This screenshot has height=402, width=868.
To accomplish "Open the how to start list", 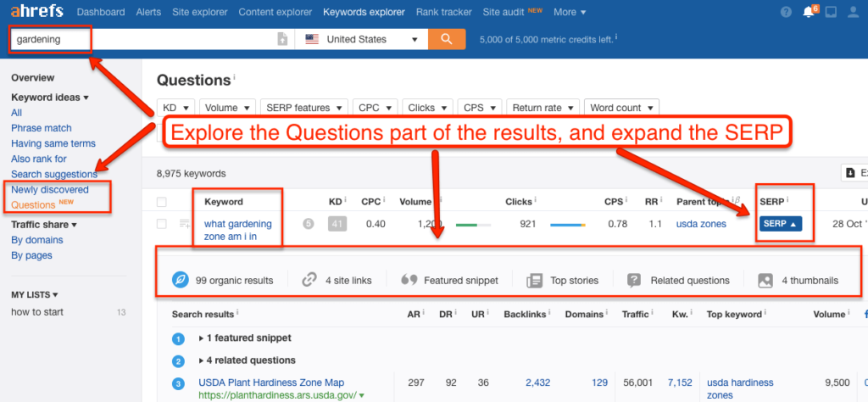I will (37, 312).
